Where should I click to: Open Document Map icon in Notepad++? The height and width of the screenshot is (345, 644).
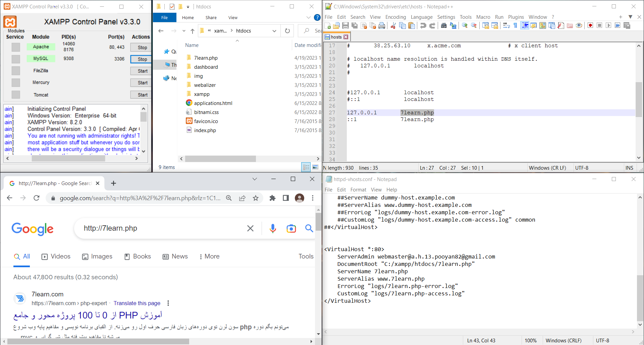(543, 25)
